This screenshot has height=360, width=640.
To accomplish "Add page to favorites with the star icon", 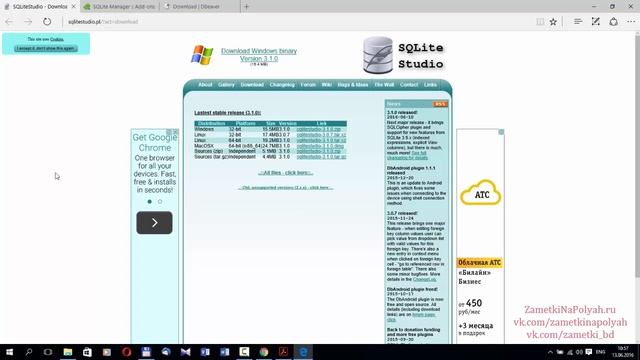I will click(x=553, y=22).
